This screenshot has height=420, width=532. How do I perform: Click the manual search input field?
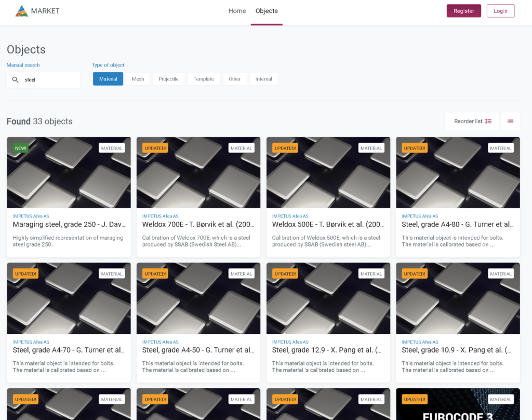(x=44, y=79)
